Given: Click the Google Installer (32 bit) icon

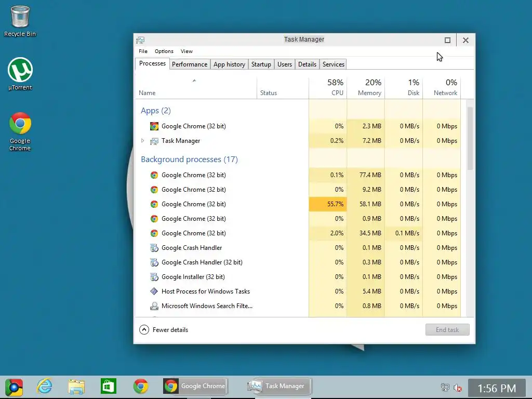Looking at the screenshot, I should [154, 277].
